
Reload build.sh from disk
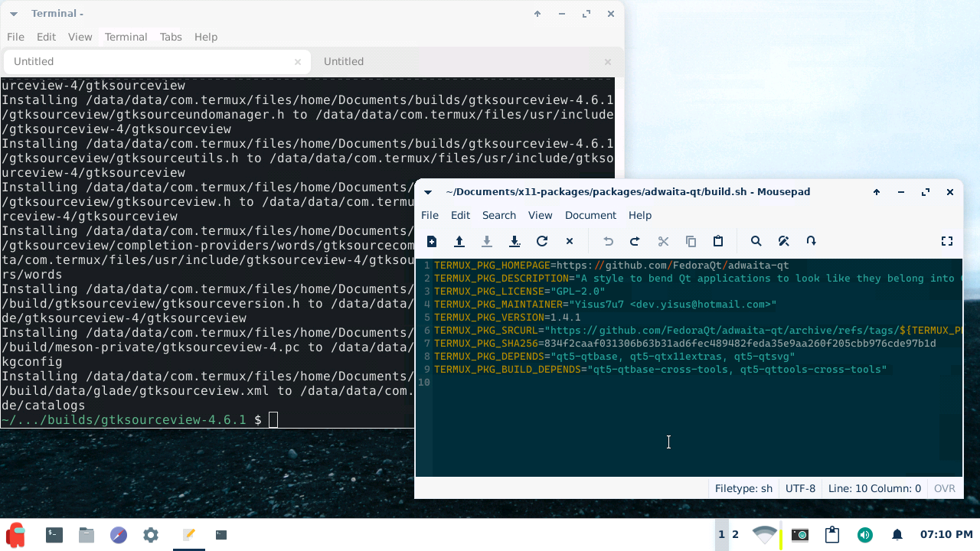[541, 241]
